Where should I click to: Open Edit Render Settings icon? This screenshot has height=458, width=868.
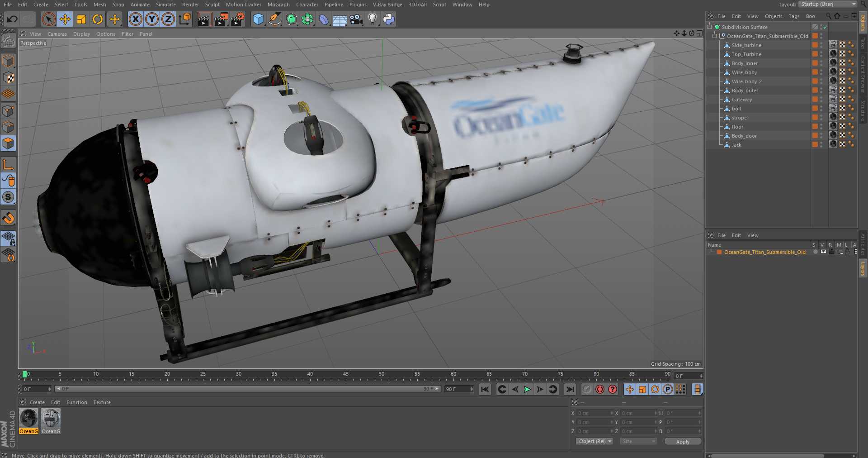pos(238,19)
